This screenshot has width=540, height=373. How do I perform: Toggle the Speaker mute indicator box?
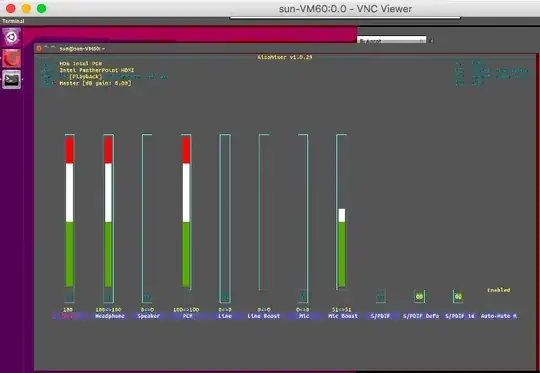point(147,297)
